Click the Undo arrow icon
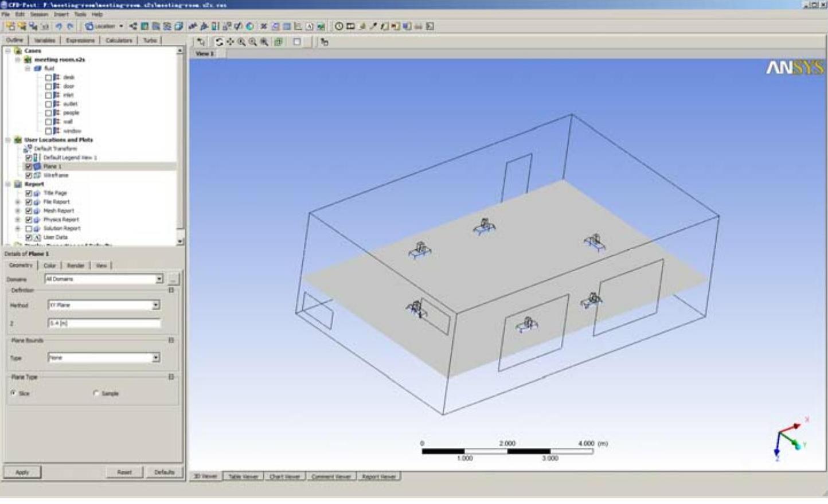828x504 pixels. [58, 26]
